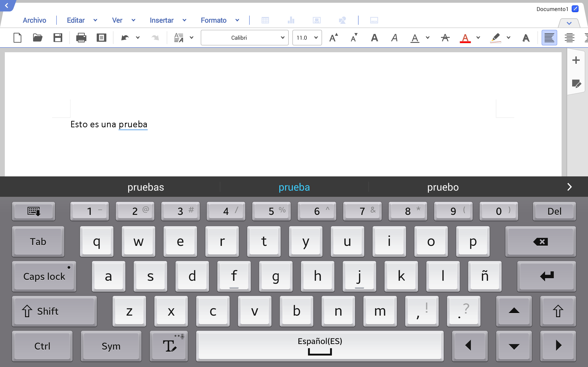The width and height of the screenshot is (588, 367).
Task: Open the Archivo menu
Action: [34, 20]
